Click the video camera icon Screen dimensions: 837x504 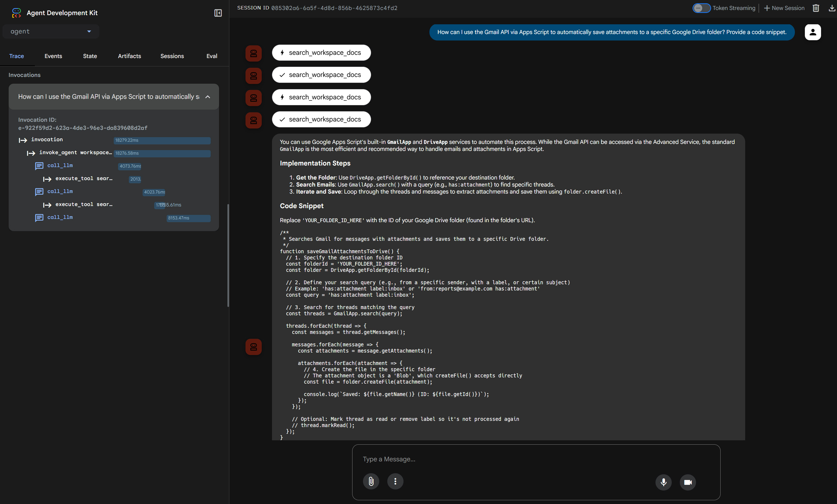point(688,482)
